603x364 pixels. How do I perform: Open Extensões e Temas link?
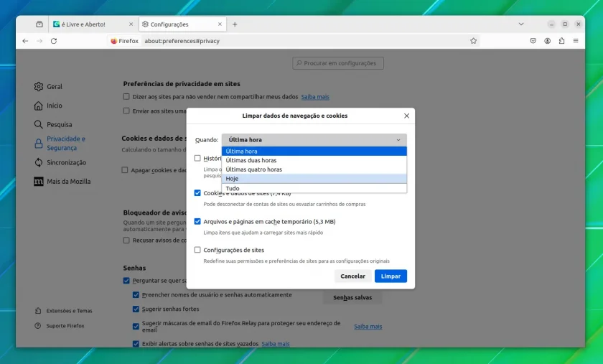click(63, 311)
